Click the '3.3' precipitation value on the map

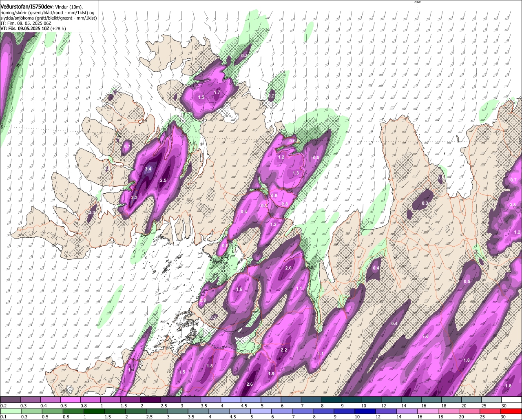[x=134, y=197]
